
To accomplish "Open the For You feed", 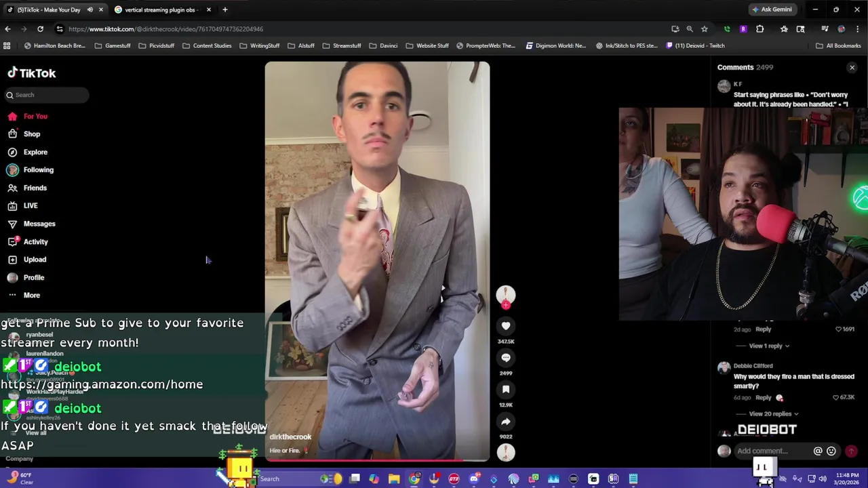I will (x=27, y=117).
